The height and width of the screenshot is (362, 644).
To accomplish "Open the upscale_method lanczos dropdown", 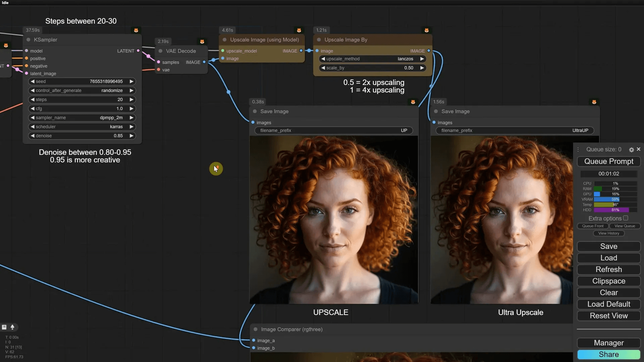I will click(372, 59).
